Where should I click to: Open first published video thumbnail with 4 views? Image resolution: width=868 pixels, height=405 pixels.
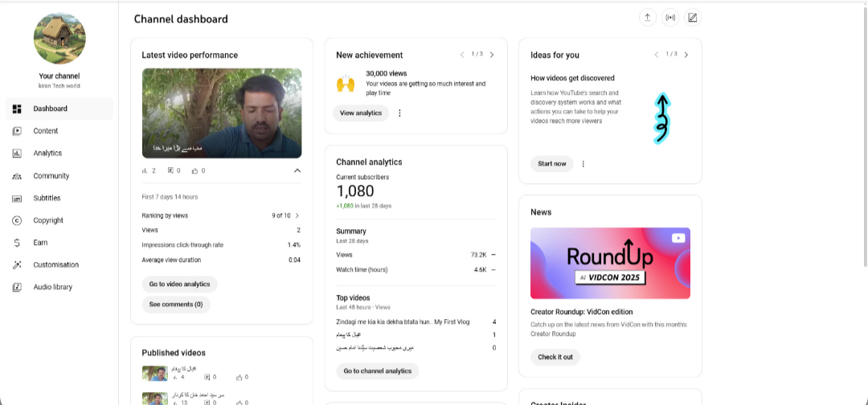(155, 374)
